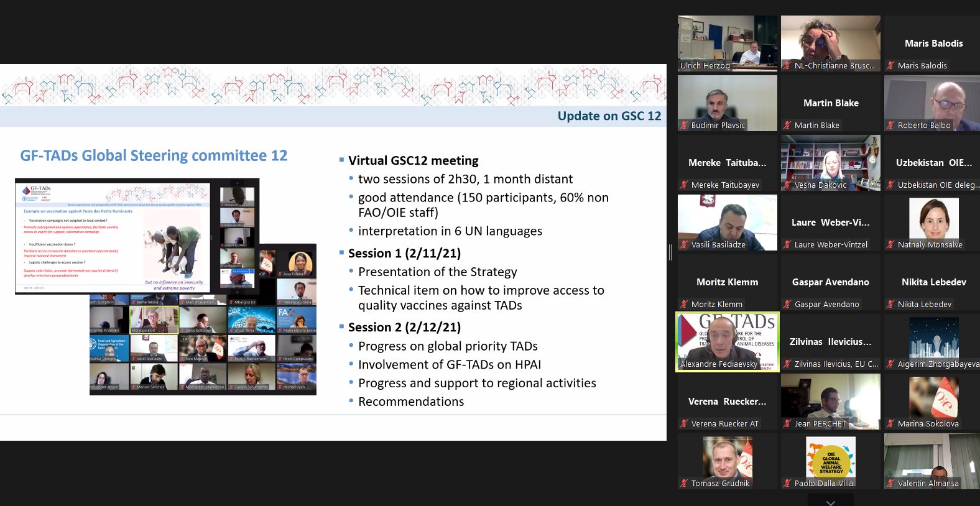Click the GSC12 meeting screenshot on slide

[165, 287]
